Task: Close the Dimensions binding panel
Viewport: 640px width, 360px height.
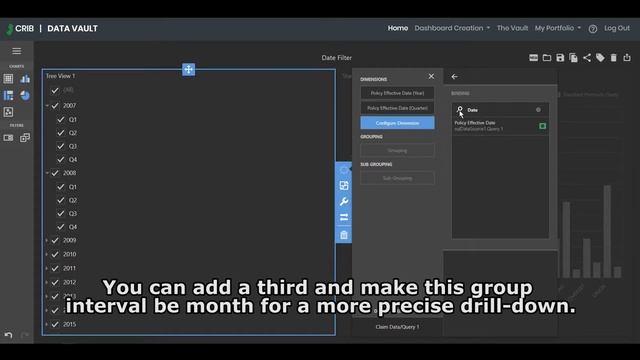Action: (x=431, y=76)
